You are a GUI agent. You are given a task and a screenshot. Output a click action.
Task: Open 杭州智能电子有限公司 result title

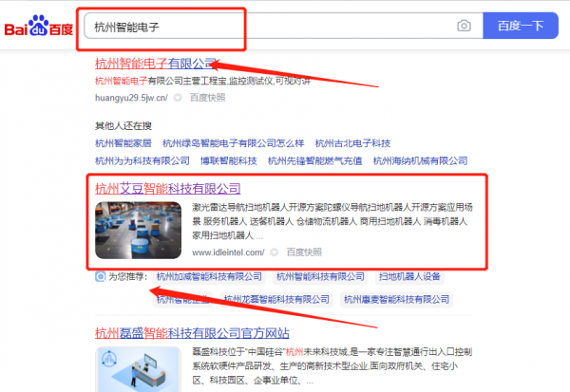tap(156, 64)
